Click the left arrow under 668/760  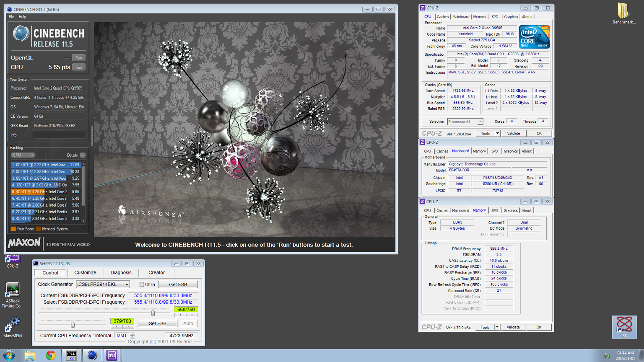[x=180, y=315]
